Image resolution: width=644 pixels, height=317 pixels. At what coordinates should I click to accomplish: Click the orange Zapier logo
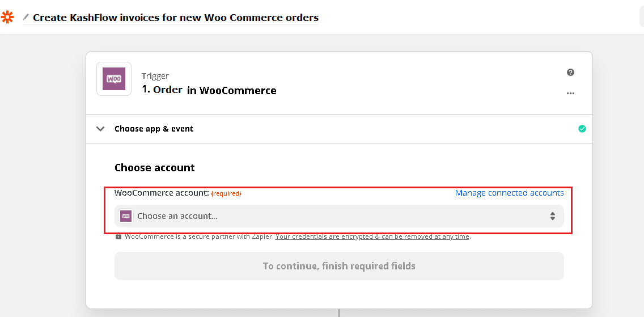coord(7,17)
